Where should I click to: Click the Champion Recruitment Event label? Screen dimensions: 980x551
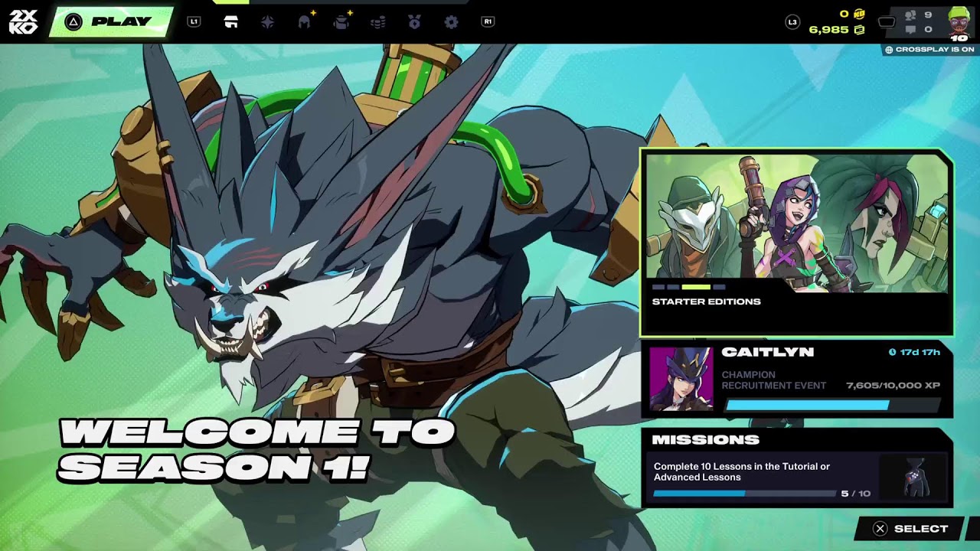coord(773,380)
